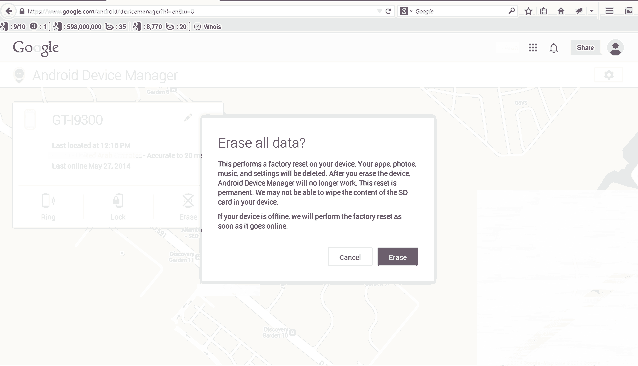Click the pin extension icon in toolbar
Screen dimensions: 638x366
[x=579, y=11]
